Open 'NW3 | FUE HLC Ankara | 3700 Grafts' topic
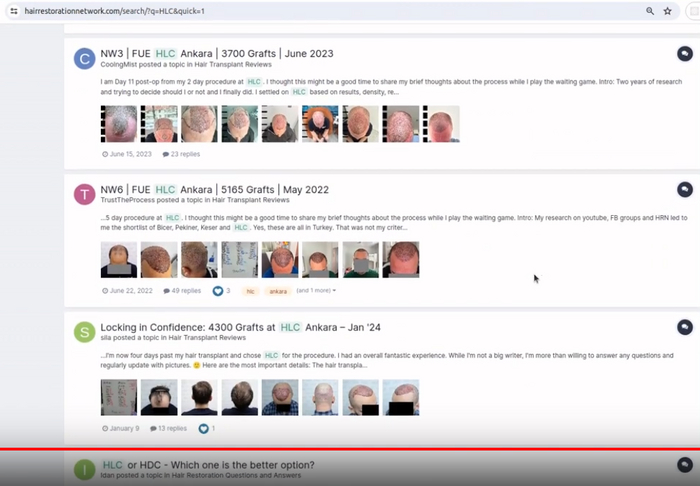The image size is (700, 486). (217, 54)
